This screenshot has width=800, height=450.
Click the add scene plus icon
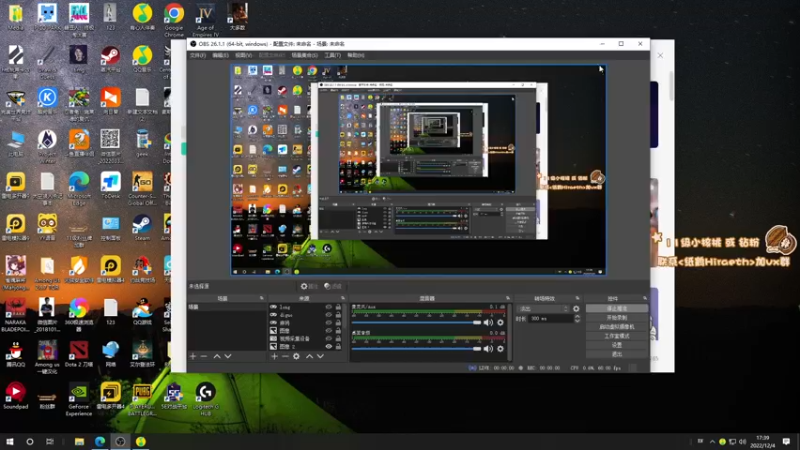pos(193,356)
